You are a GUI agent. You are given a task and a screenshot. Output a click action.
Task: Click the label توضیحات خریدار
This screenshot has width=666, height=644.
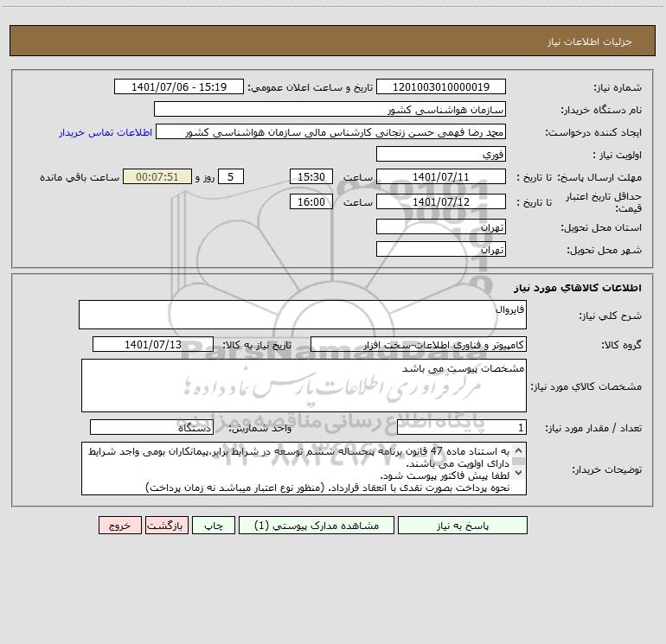[x=607, y=469]
